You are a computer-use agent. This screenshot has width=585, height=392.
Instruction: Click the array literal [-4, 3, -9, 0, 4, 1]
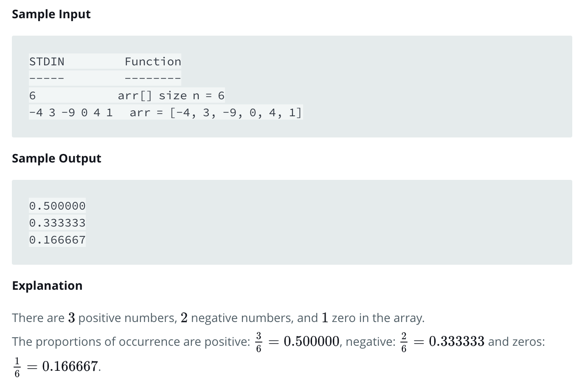pos(236,113)
